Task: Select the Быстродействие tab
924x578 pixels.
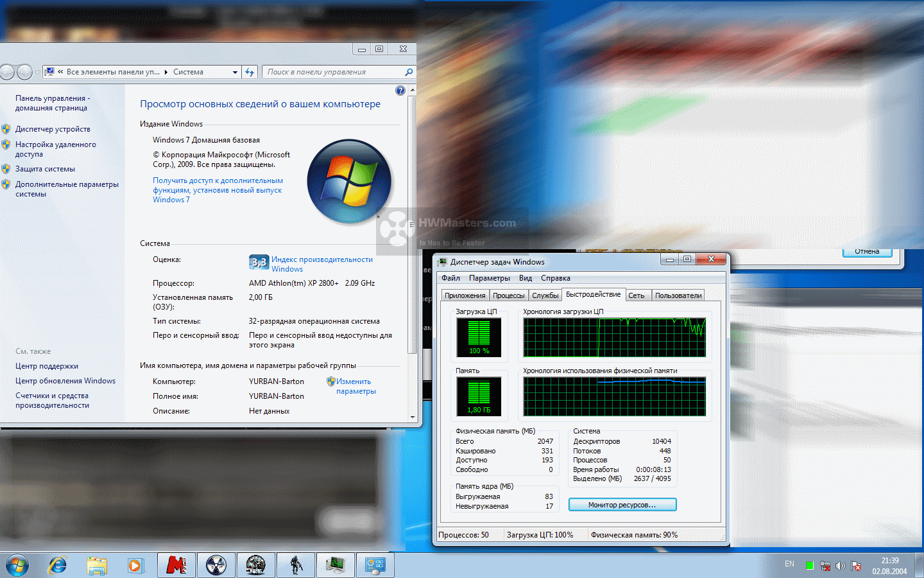Action: [x=594, y=294]
